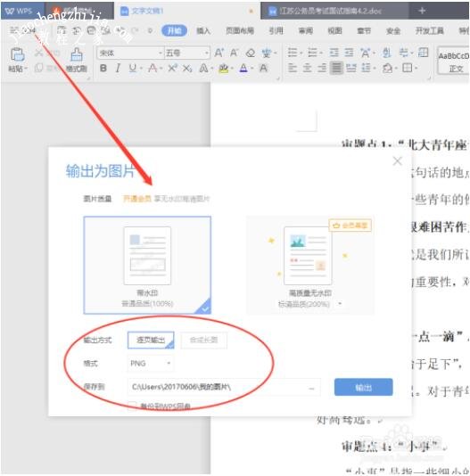The height and width of the screenshot is (476, 470).
Task: Click the save path input field
Action: click(x=224, y=388)
